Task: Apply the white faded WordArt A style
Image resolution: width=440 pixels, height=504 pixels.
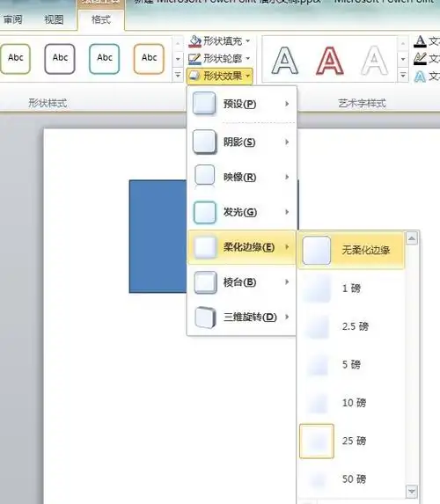Action: [374, 60]
